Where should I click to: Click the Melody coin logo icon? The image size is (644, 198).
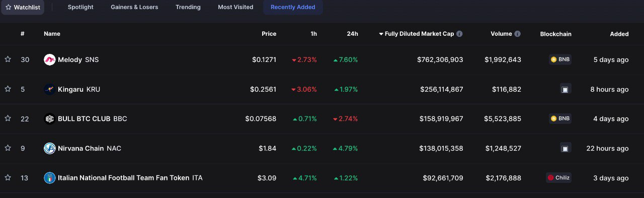point(49,59)
